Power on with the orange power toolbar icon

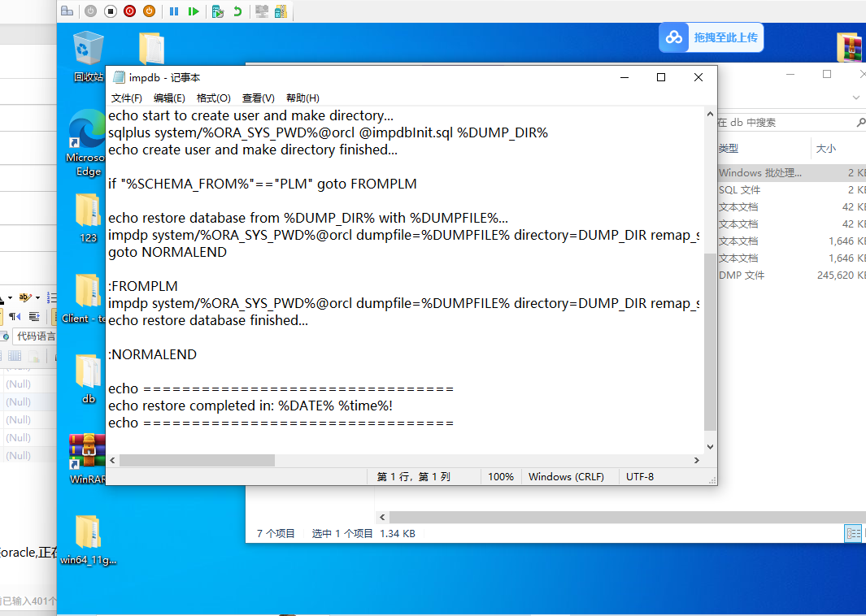150,11
